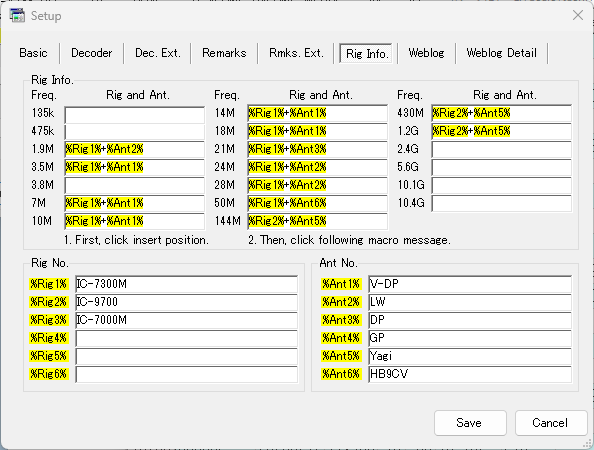Click the %Ant5% macro label
Viewport: 594px width, 450px height.
[341, 356]
